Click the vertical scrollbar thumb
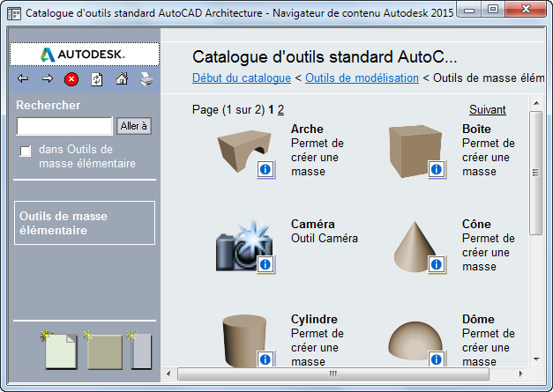The width and height of the screenshot is (553, 392). tap(536, 173)
